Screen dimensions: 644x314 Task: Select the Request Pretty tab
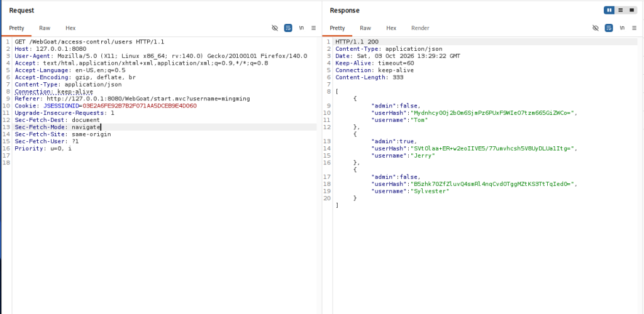(x=17, y=28)
